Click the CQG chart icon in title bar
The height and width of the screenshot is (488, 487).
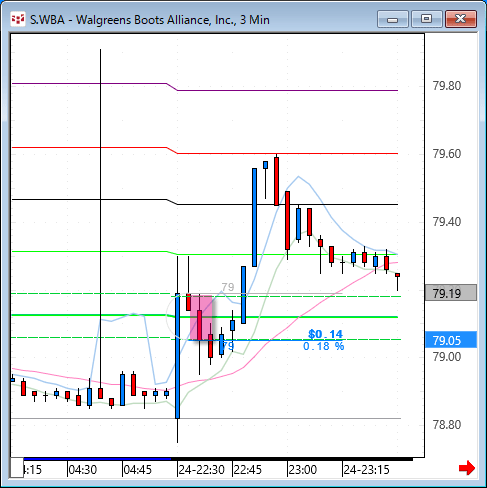[18, 19]
